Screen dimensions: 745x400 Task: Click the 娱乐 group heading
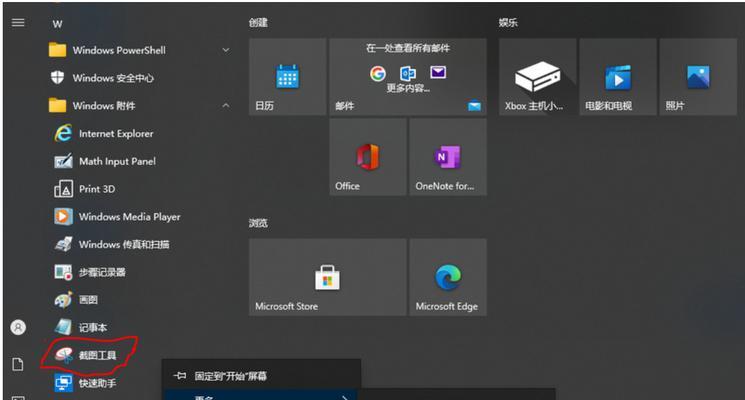click(x=508, y=22)
